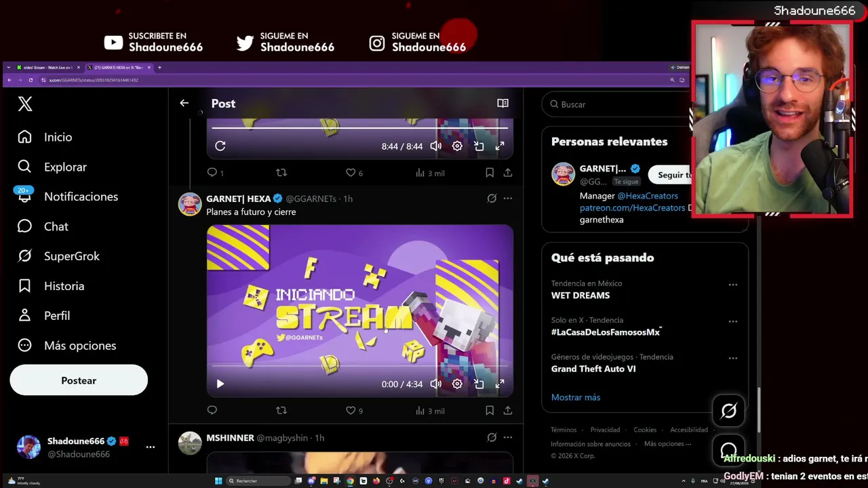Share the post with the 8:44 video
868x488 pixels.
(508, 173)
